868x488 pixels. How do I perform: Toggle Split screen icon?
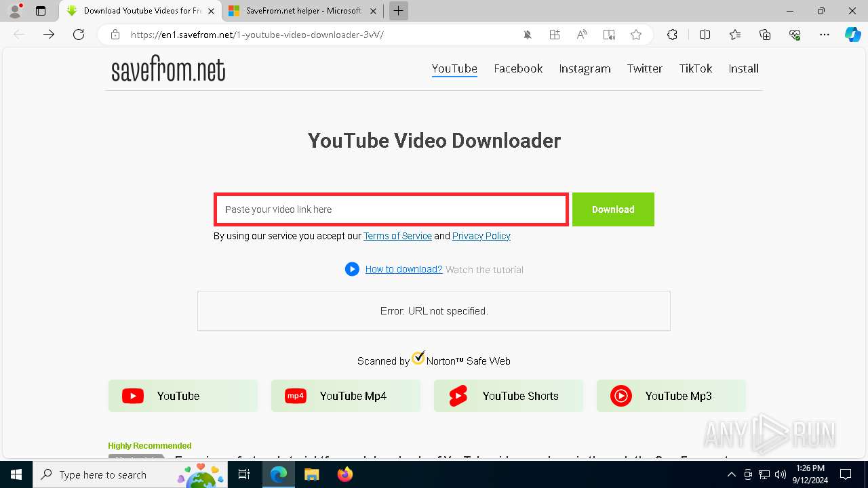[x=705, y=35]
